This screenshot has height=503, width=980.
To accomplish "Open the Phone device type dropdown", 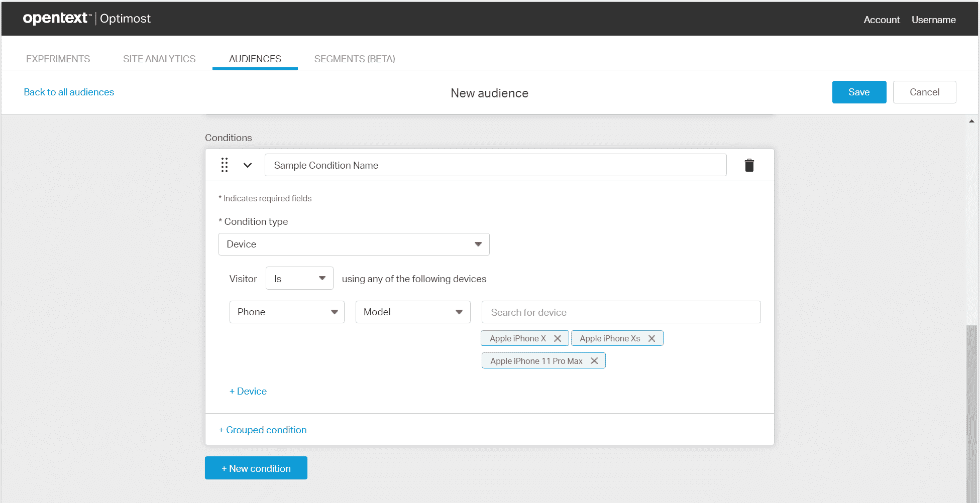I will tap(335, 312).
